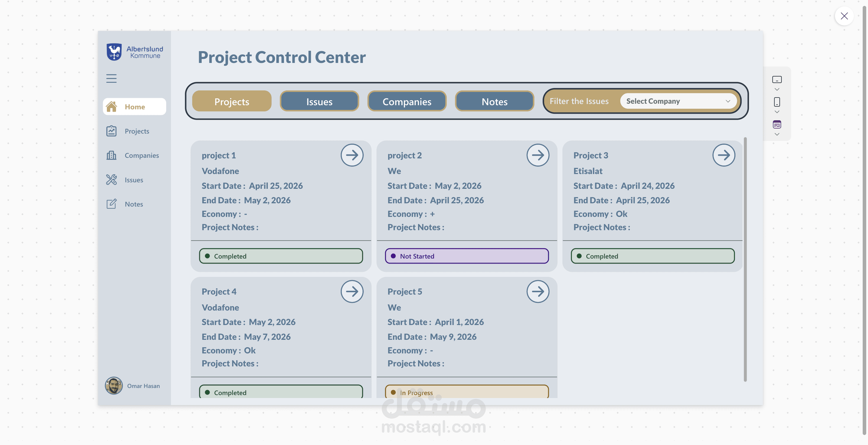Click Vodafone company name in Project 4
868x445 pixels.
pyautogui.click(x=220, y=308)
